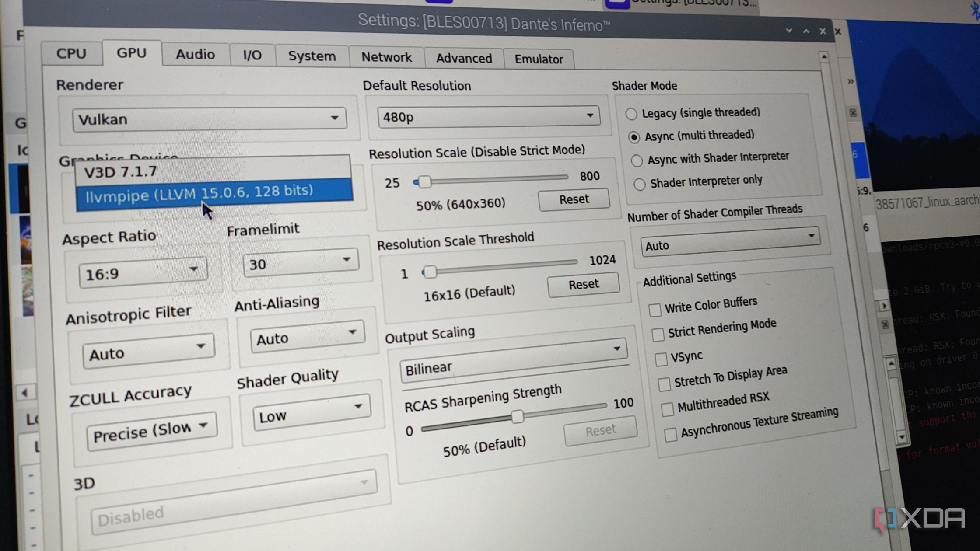Reset the Resolution Scale Threshold

[583, 284]
